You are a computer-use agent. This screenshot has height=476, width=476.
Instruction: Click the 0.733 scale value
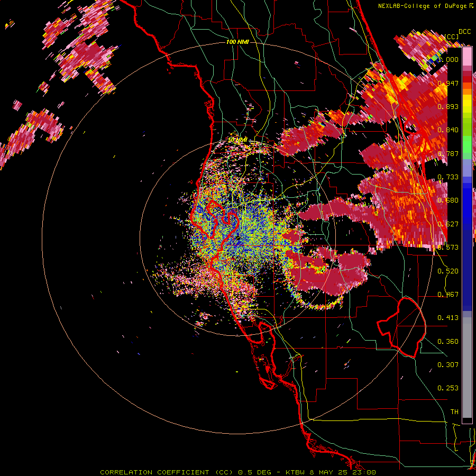coord(448,177)
